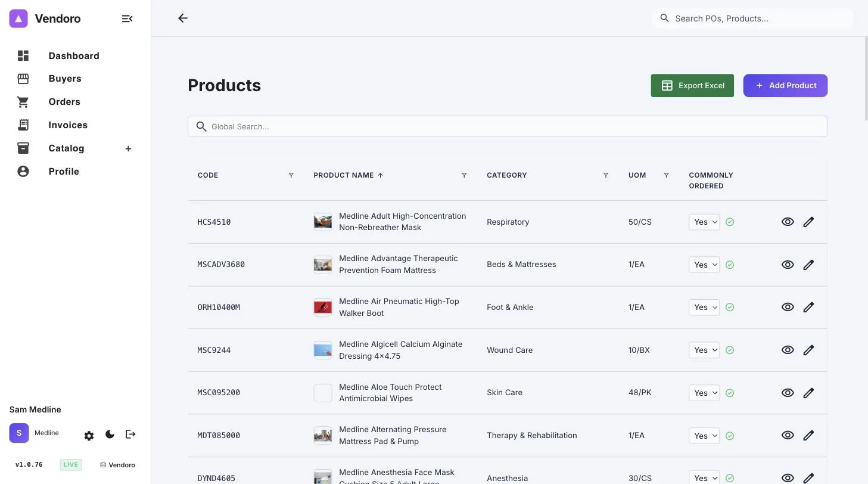Edit MSC095200 antimicrobial wipes row

[808, 393]
